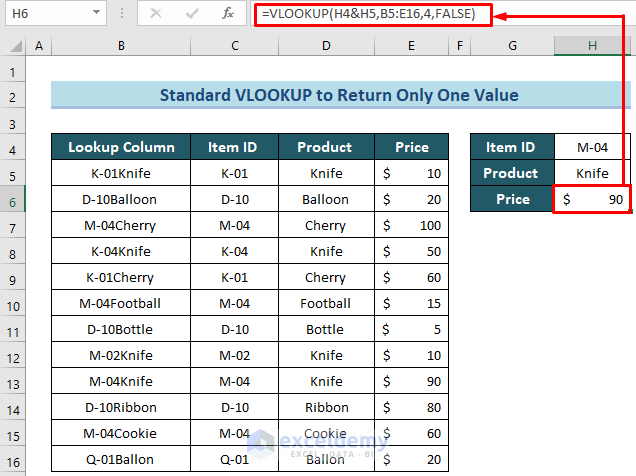Select column C header
The image size is (636, 476).
(x=234, y=46)
